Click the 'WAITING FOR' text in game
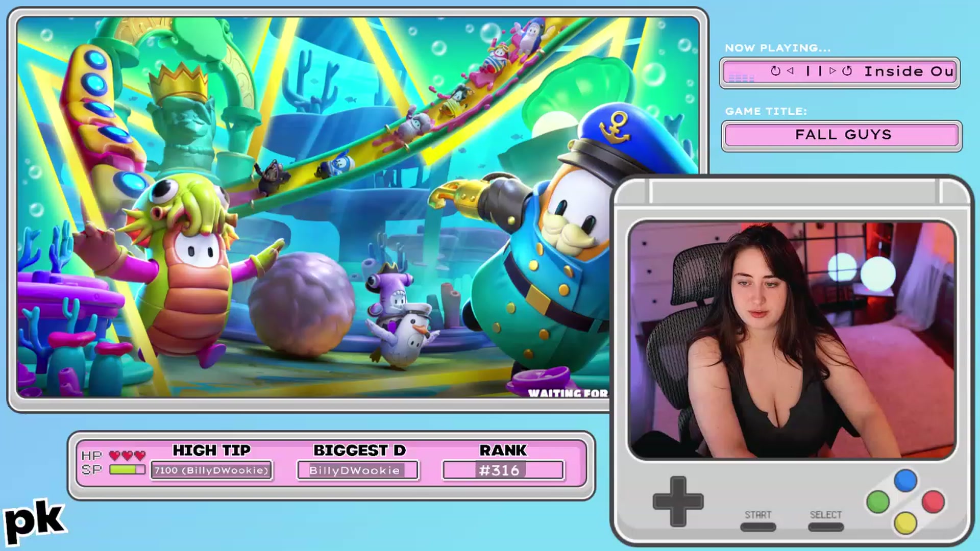The height and width of the screenshot is (551, 980). point(568,393)
